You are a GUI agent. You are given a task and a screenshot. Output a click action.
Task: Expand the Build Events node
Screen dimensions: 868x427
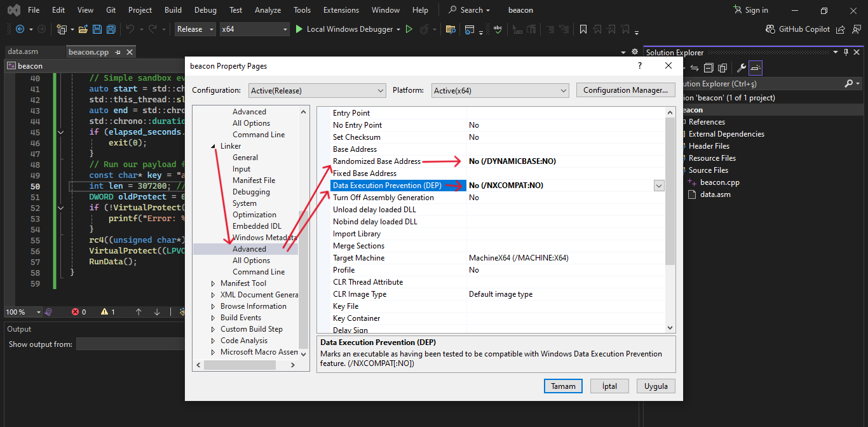(213, 318)
